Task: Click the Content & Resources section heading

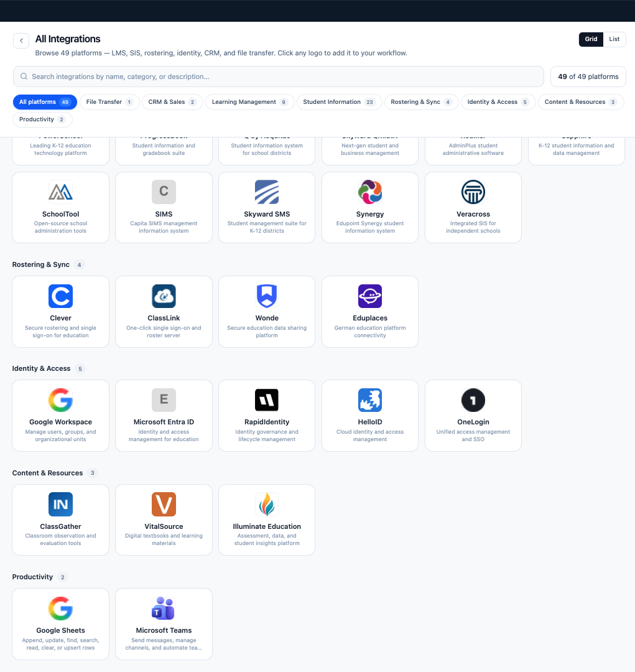Action: click(x=47, y=473)
